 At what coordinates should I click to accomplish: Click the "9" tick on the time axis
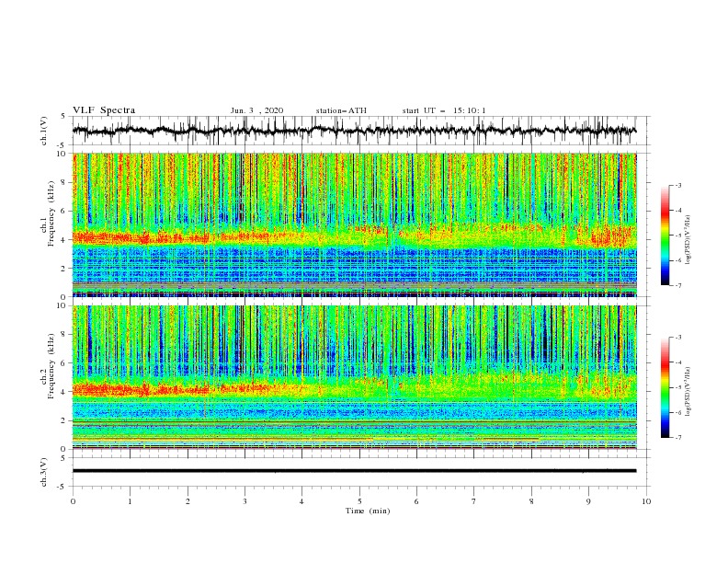588,501
